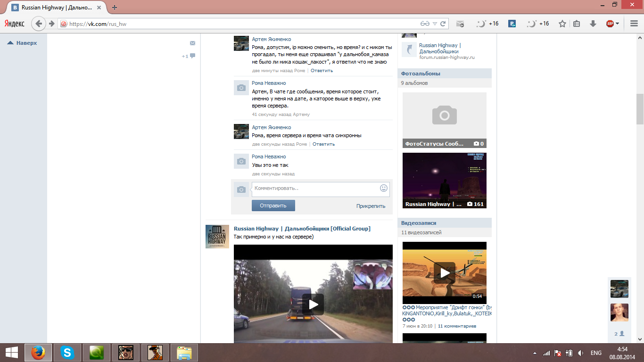Open the car avatar chat in right sidebar
The image size is (644, 362).
tap(619, 289)
